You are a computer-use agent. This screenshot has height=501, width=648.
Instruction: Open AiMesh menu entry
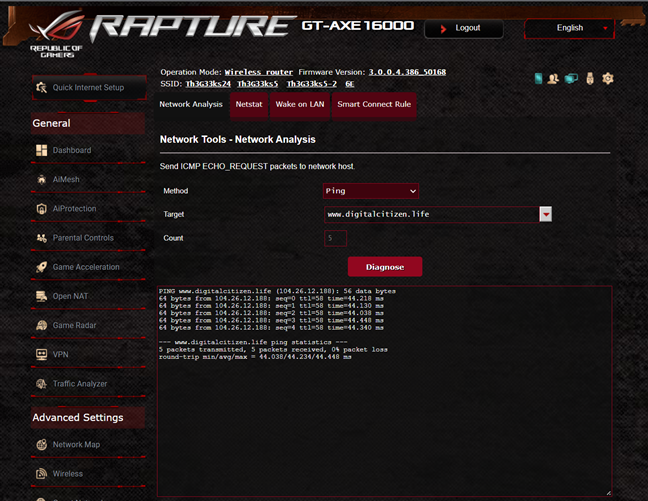click(x=88, y=179)
